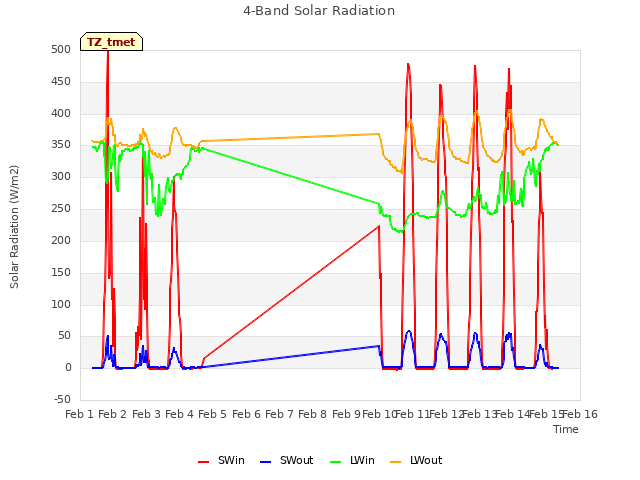This screenshot has height=480, width=640.
Task: Click the orange LWout peak on Feb 4
Action: click(x=176, y=128)
